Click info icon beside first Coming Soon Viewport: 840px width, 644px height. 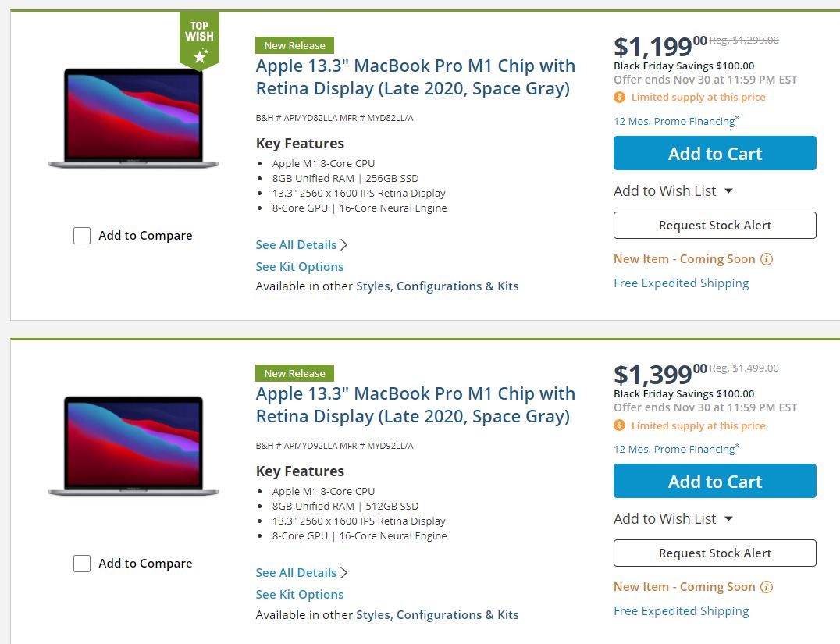point(767,259)
